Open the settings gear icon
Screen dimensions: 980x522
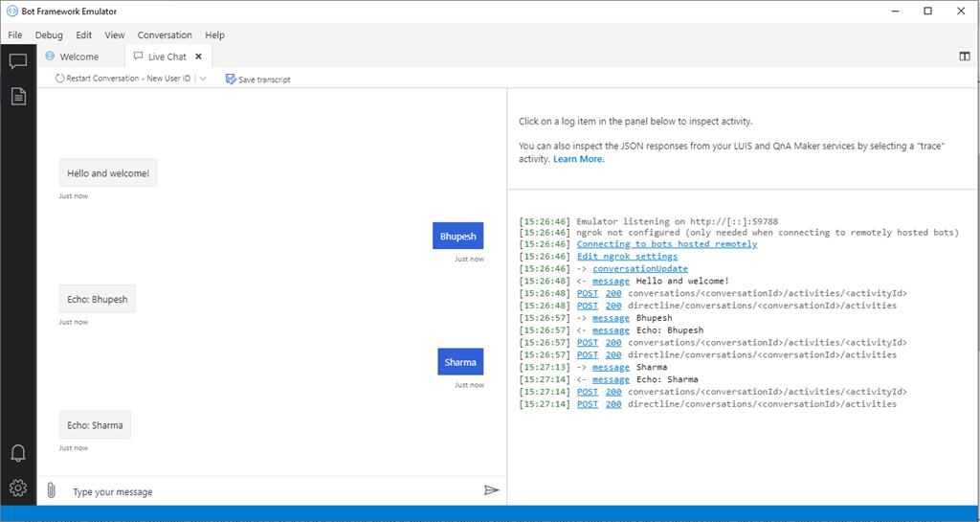point(18,488)
